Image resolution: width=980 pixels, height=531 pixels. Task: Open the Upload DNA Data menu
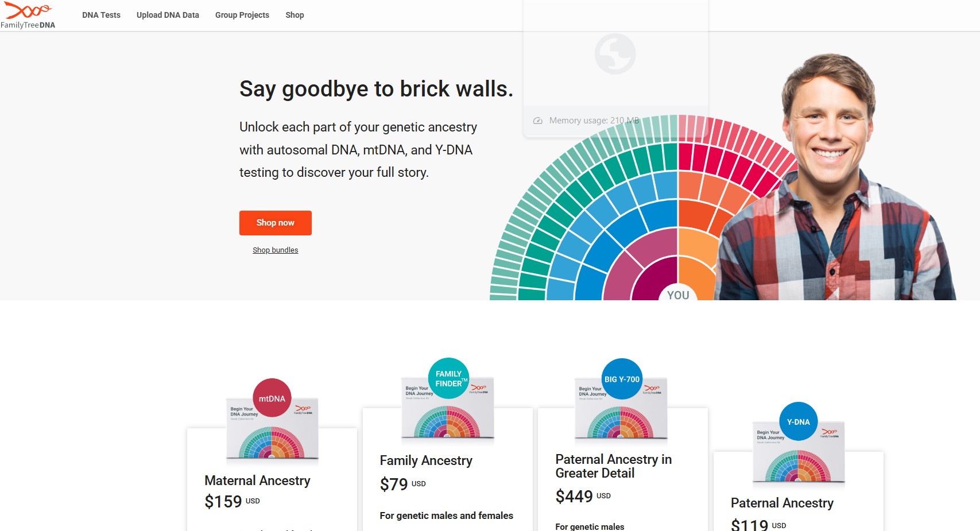pyautogui.click(x=167, y=15)
